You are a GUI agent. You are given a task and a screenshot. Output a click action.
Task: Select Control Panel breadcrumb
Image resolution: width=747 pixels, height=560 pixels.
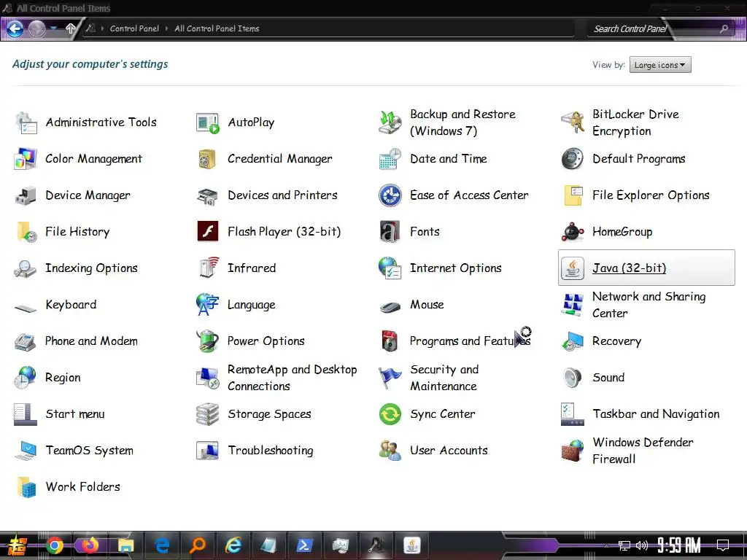tap(134, 28)
